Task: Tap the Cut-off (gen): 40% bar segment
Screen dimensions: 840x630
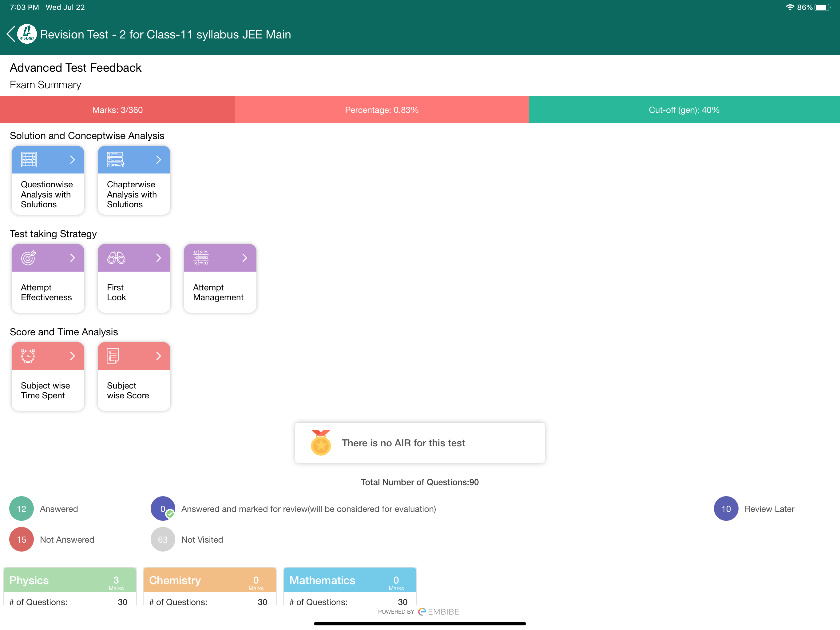Action: click(x=684, y=110)
